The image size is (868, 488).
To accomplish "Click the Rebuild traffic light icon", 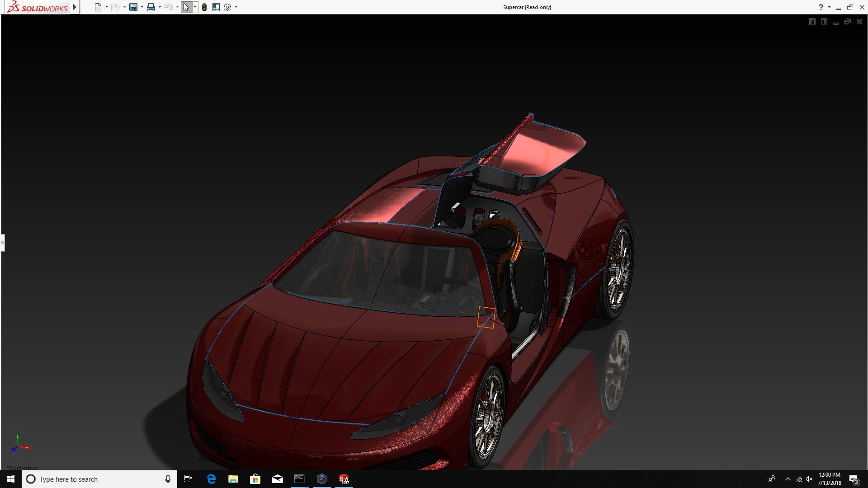I will pos(204,7).
